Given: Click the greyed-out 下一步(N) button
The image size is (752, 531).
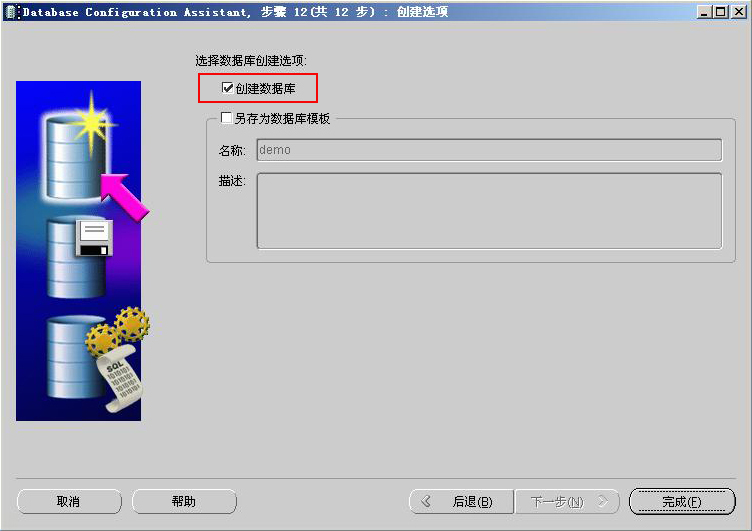Looking at the screenshot, I should [566, 501].
